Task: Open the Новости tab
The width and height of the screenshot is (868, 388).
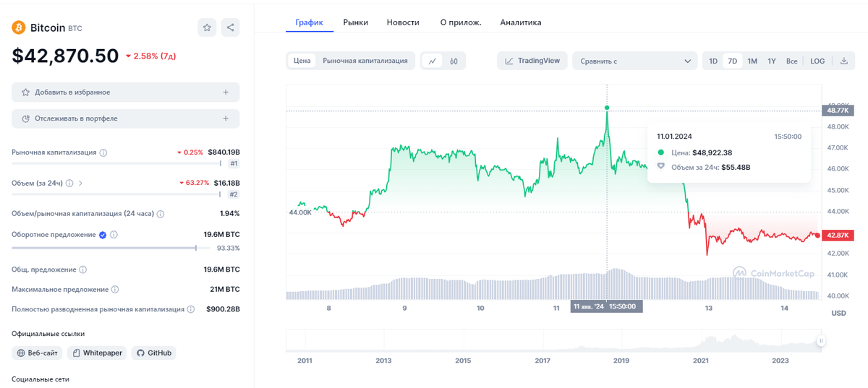Action: [x=403, y=22]
